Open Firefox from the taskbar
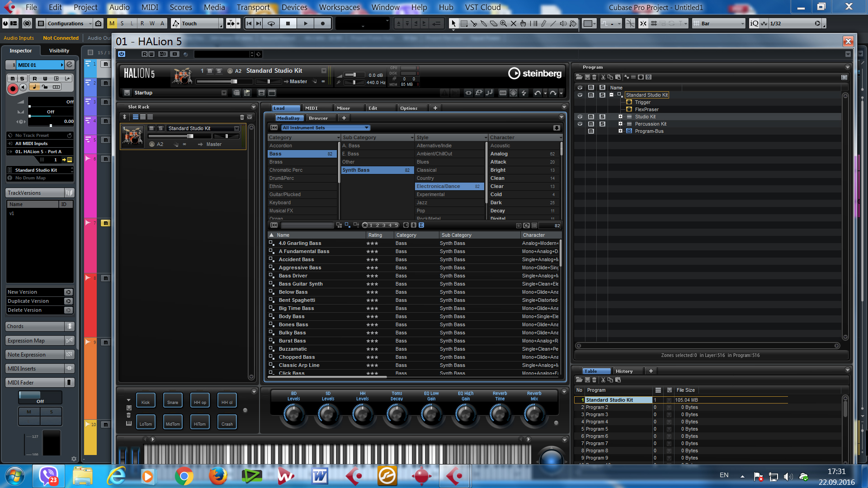 tap(218, 476)
